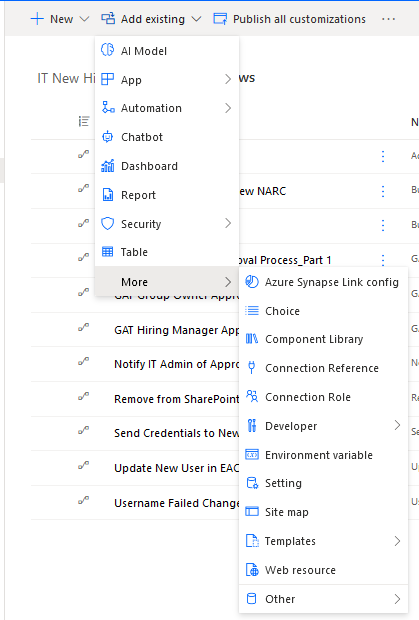Expand the Other submenu arrow
Screen dimensions: 419x620
pos(397,599)
